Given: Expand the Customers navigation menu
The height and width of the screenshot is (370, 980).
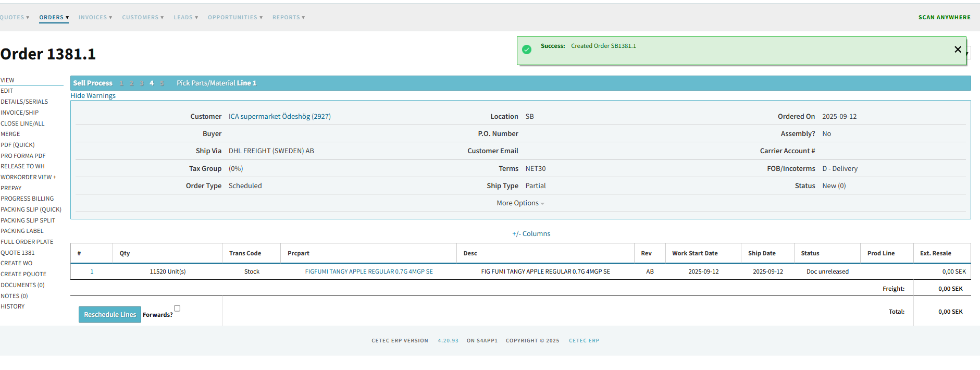Looking at the screenshot, I should point(143,18).
